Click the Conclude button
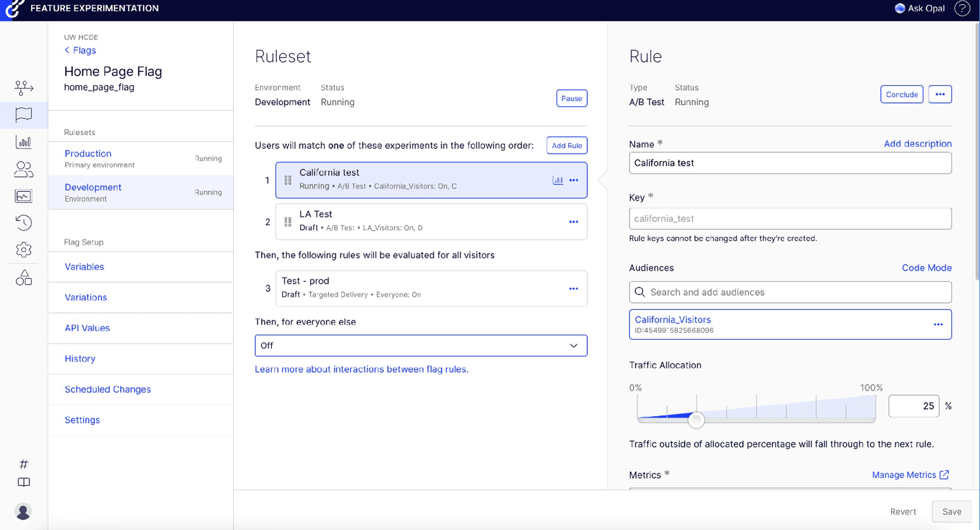This screenshot has width=980, height=530. point(901,95)
